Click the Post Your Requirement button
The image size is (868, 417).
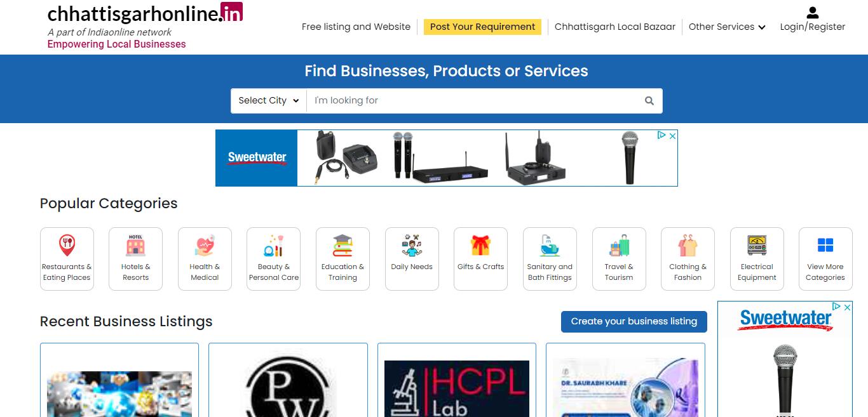(x=482, y=27)
